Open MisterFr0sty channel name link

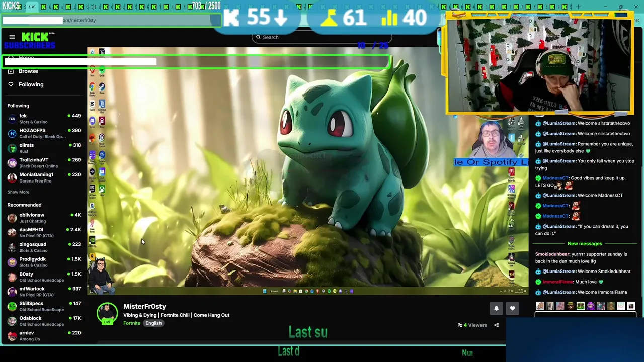pyautogui.click(x=144, y=306)
